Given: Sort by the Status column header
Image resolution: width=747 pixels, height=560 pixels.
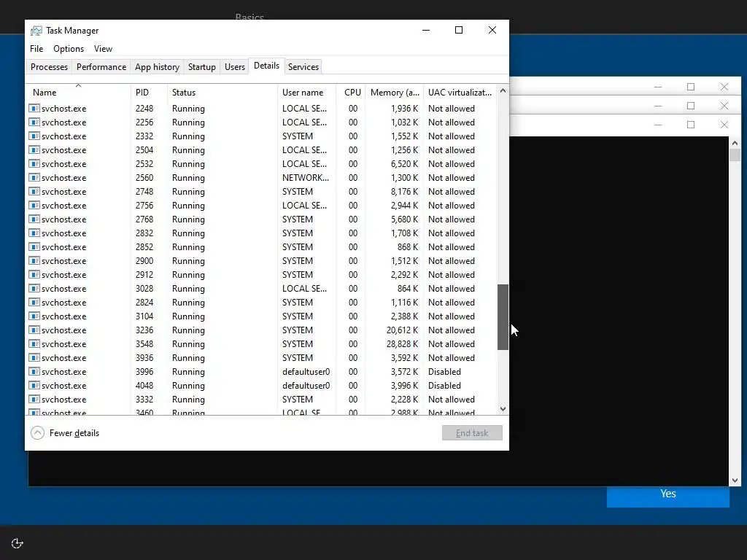Looking at the screenshot, I should pyautogui.click(x=222, y=93).
